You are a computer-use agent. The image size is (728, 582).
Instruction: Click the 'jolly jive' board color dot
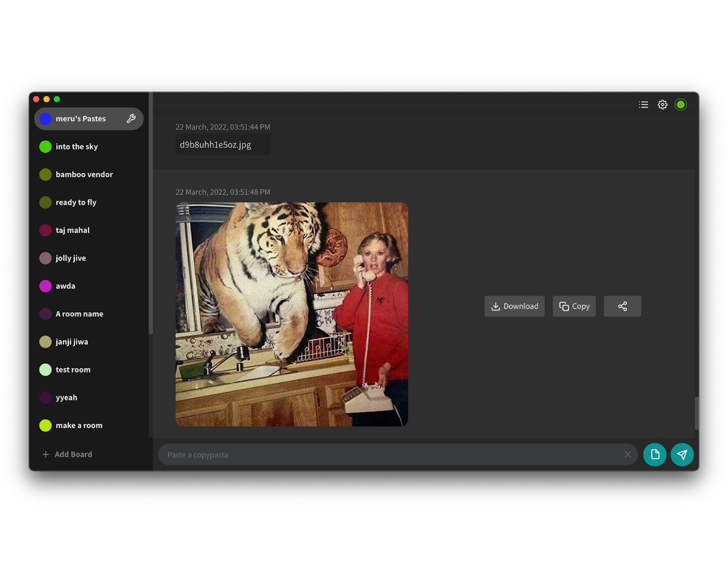[45, 258]
